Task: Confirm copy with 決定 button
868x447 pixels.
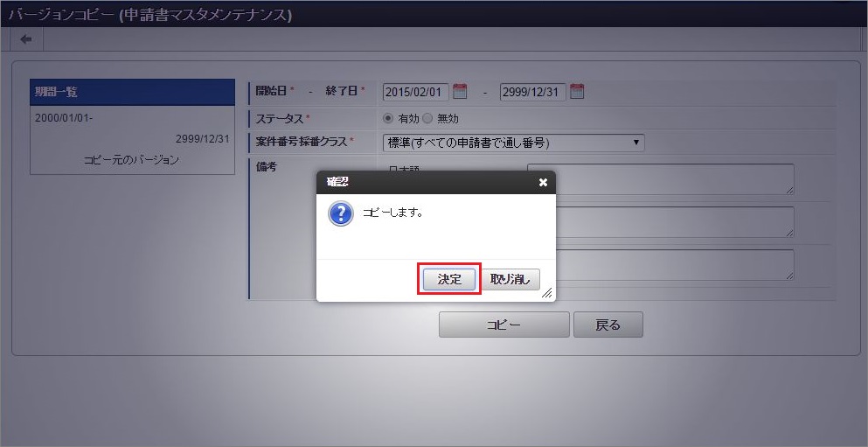Action: click(x=449, y=279)
